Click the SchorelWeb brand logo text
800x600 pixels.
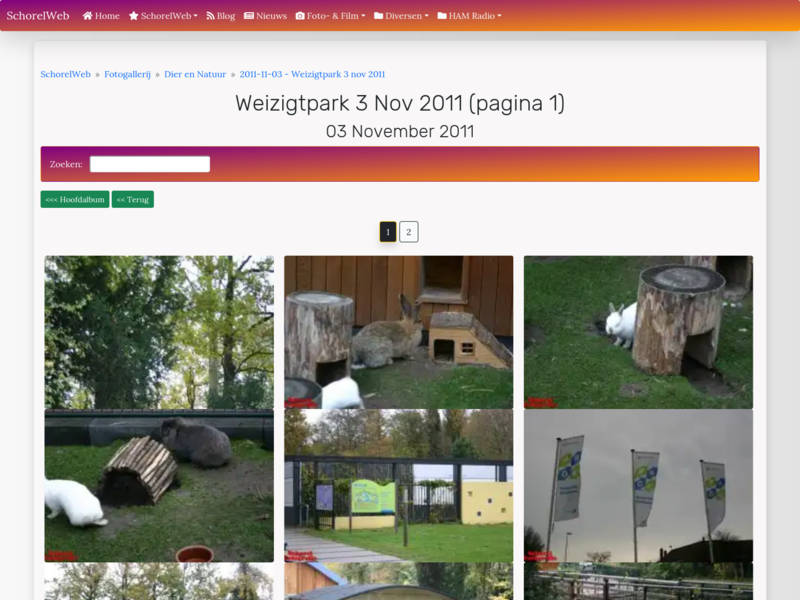(x=38, y=16)
